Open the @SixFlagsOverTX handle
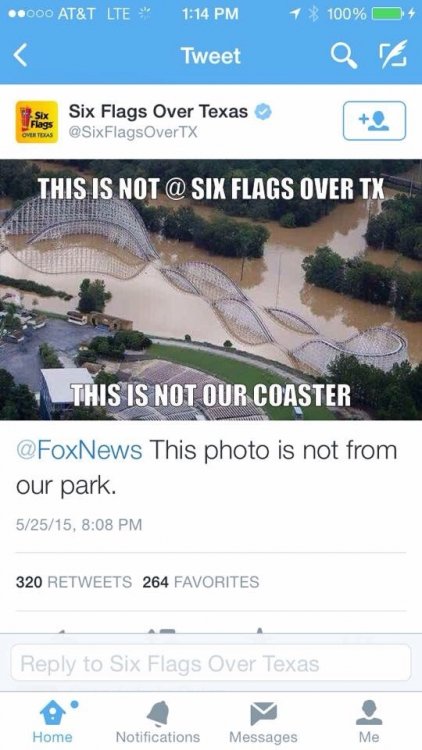This screenshot has width=422, height=750. (x=133, y=132)
